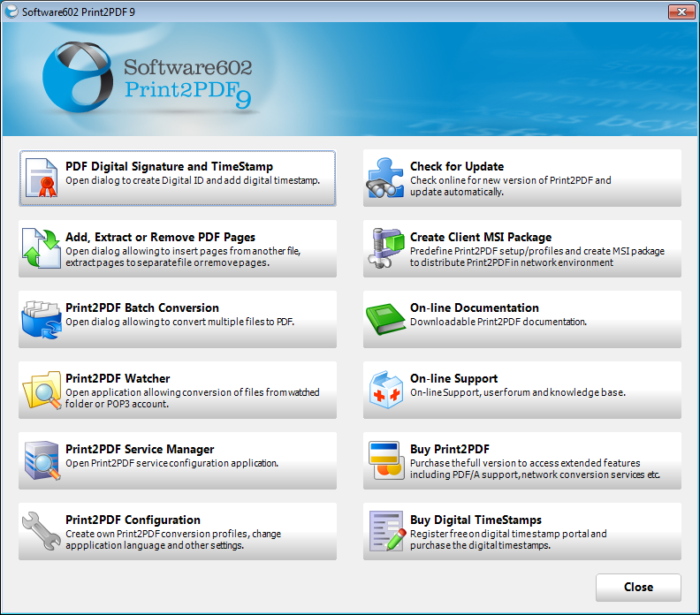Open Print2PDF Service Manager title

click(x=140, y=449)
